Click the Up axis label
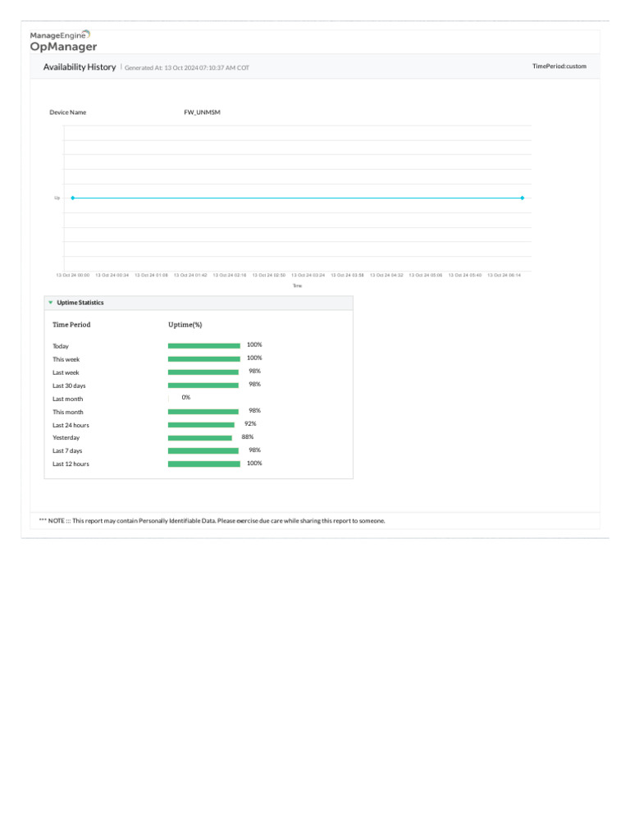The height and width of the screenshot is (840, 630). [57, 199]
